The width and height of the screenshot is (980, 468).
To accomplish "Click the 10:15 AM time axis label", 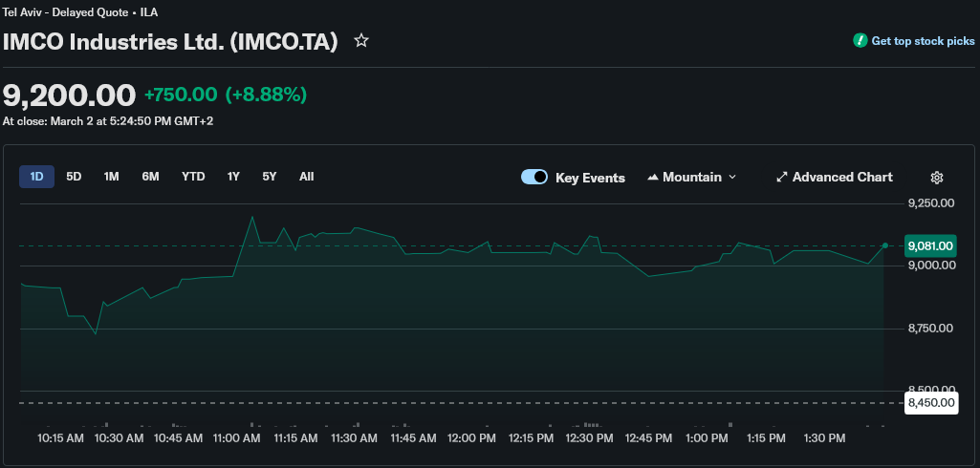I will point(60,438).
